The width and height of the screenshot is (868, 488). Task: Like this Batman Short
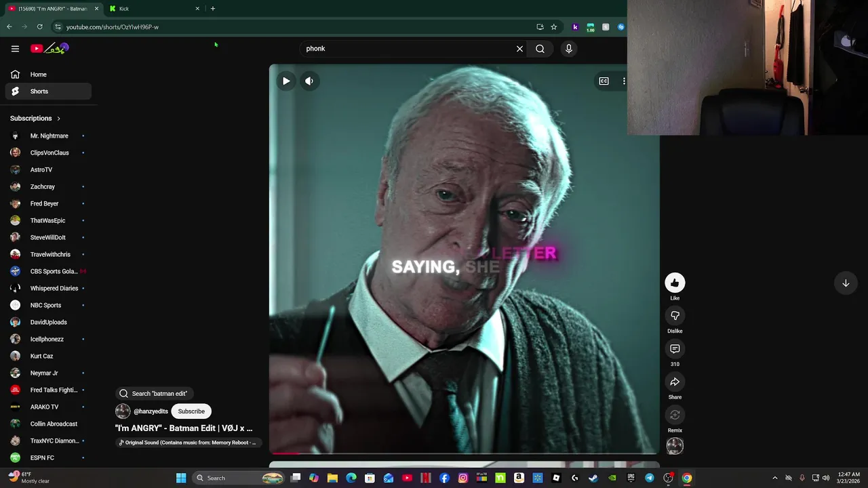pyautogui.click(x=675, y=283)
